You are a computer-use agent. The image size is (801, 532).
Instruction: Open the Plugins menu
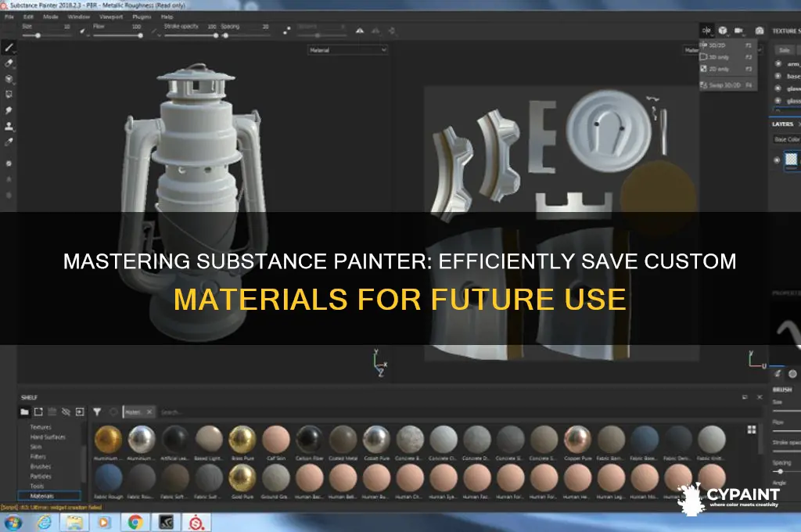142,17
